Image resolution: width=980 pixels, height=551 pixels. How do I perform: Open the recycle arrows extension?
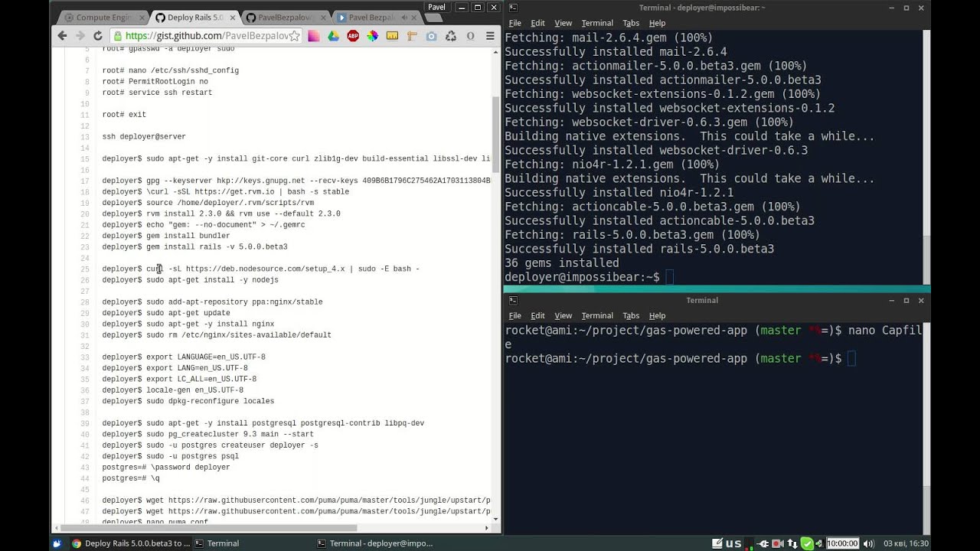451,36
